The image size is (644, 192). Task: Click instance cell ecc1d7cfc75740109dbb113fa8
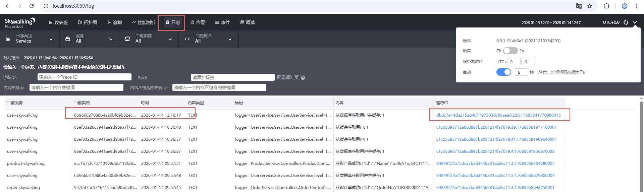tap(105, 163)
